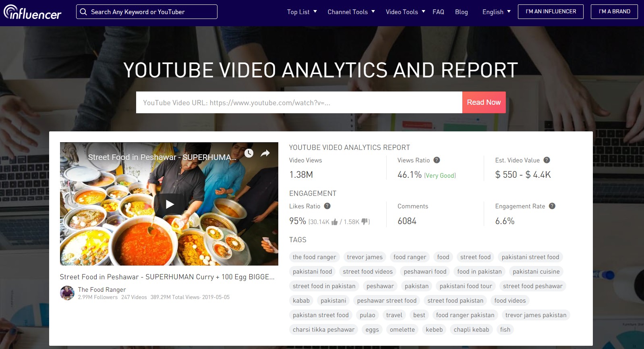This screenshot has width=644, height=349.
Task: Select the 'food videos' tag
Action: [x=510, y=301]
